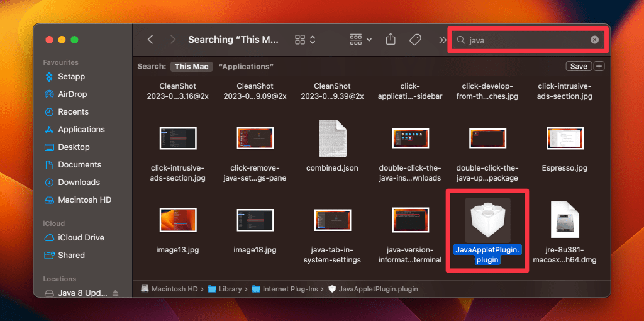
Task: Click JavaAppletPlugin.plugin in the path bar
Action: [x=374, y=289]
